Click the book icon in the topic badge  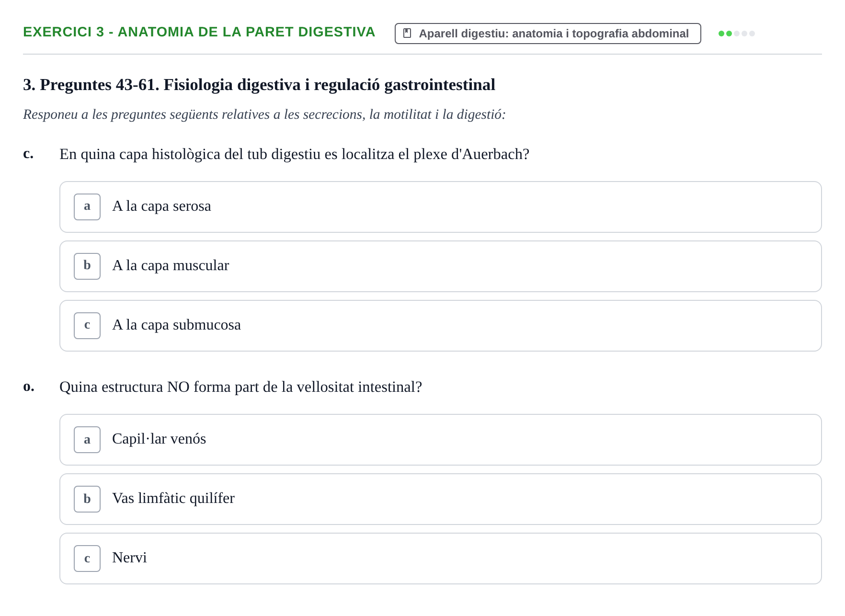[407, 33]
